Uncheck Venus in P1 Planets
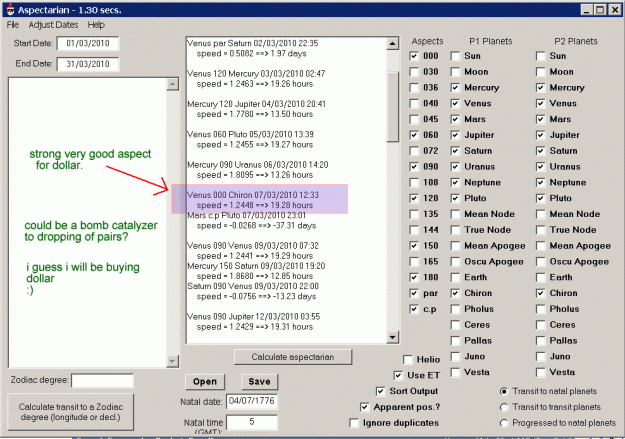 [455, 104]
